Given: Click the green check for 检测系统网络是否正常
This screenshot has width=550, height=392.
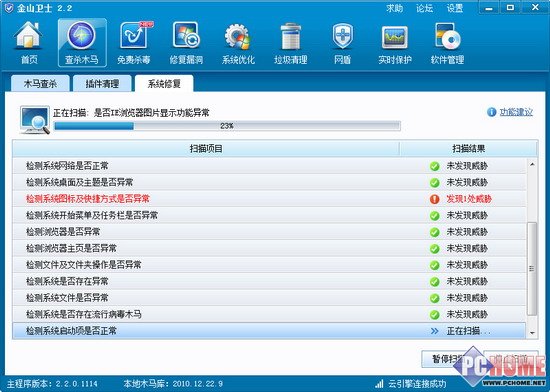Looking at the screenshot, I should [435, 166].
